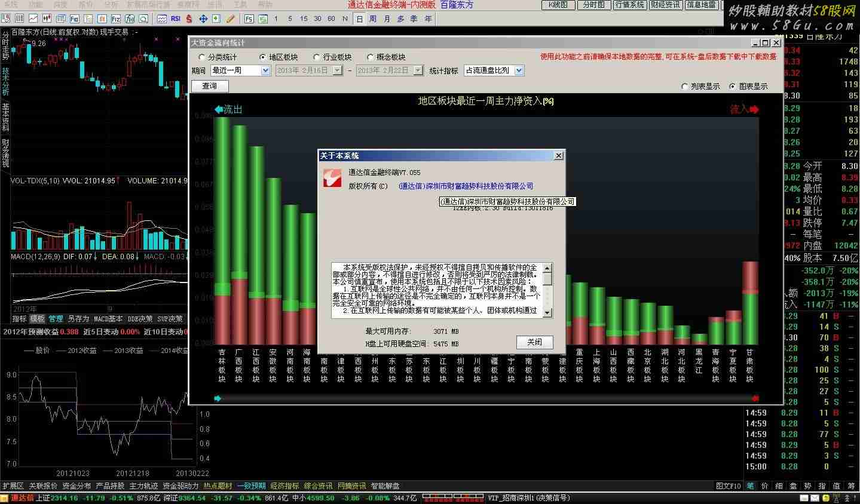
Task: Open the start date 2月16日 dropdown
Action: click(338, 70)
